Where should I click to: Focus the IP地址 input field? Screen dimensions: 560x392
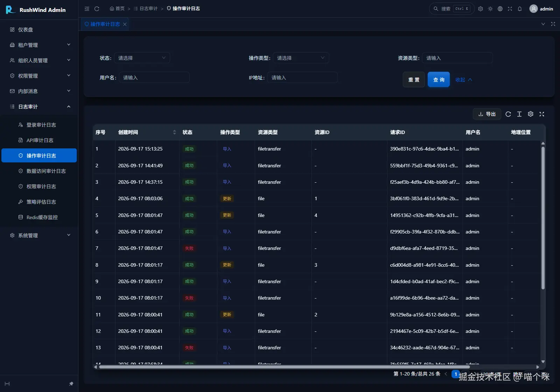point(302,77)
